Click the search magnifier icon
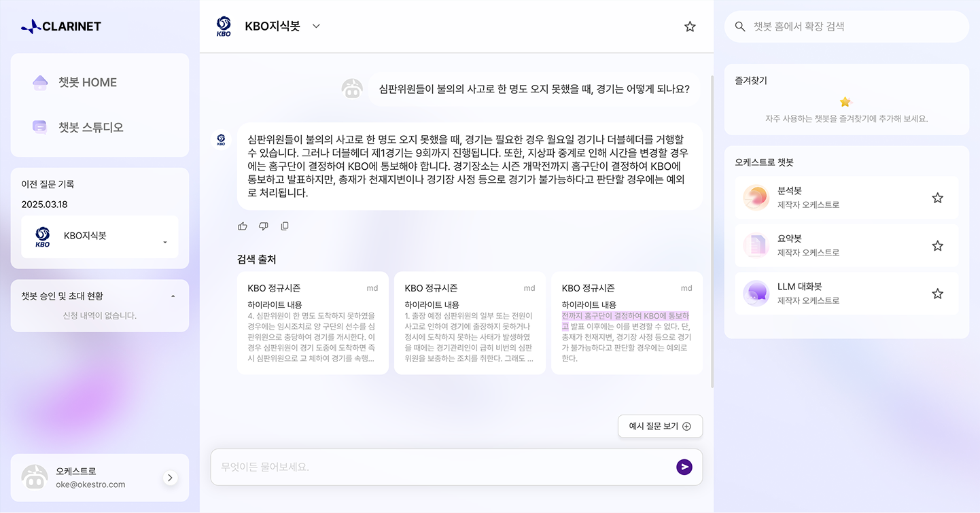This screenshot has height=513, width=980. coord(740,26)
